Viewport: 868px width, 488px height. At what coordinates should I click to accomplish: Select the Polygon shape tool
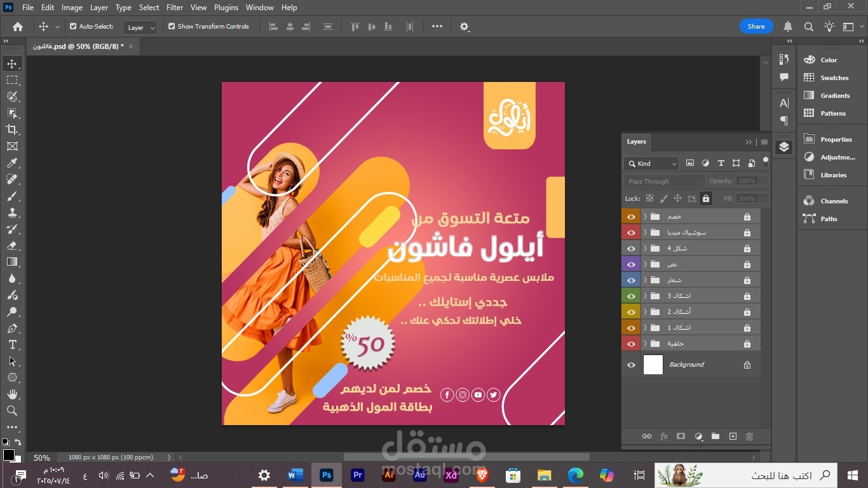point(12,377)
